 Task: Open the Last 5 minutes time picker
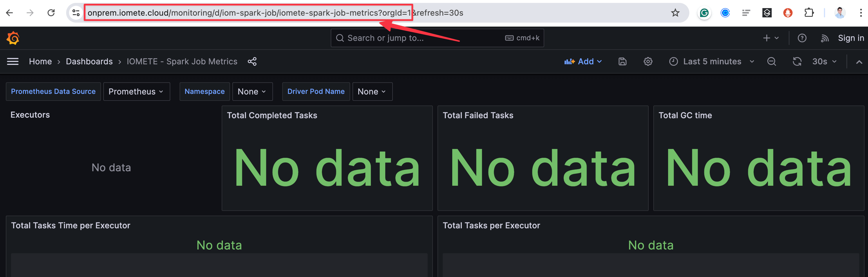(x=712, y=62)
